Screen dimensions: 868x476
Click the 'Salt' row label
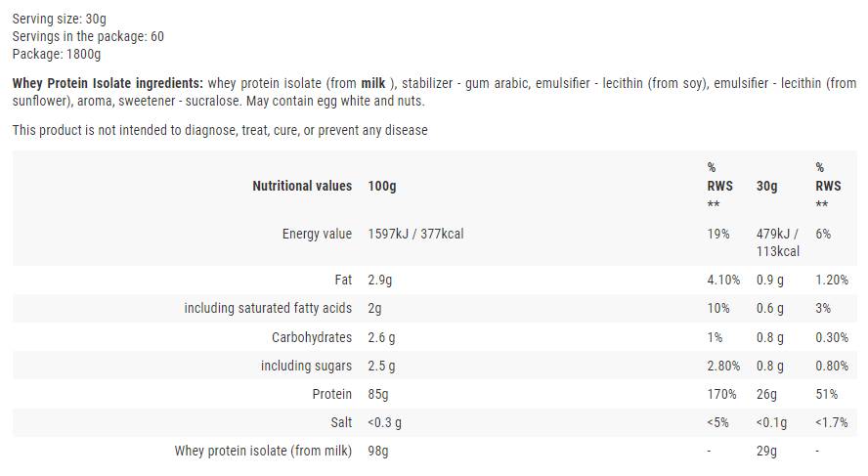(340, 422)
